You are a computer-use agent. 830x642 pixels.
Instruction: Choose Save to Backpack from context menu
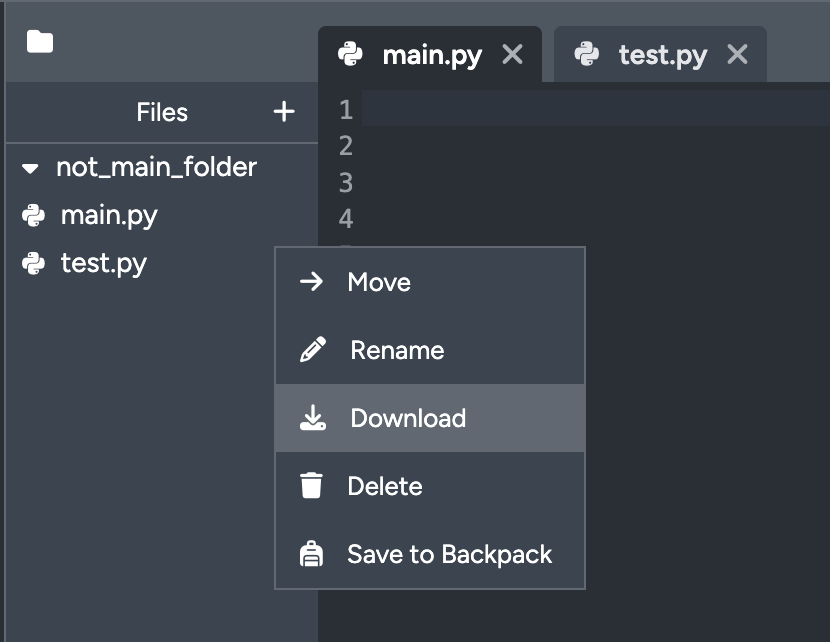click(x=449, y=554)
